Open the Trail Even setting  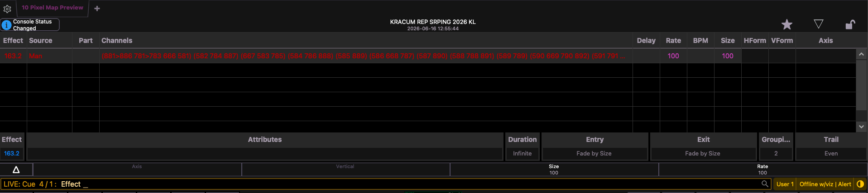click(x=831, y=154)
